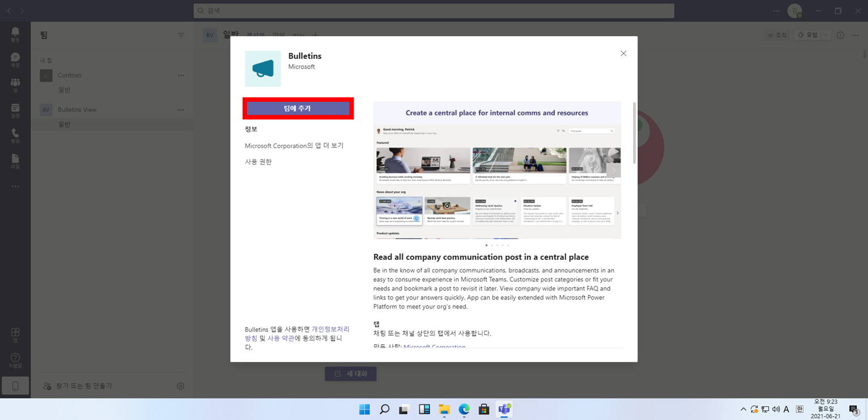Advance the preview carousel with right arrow
The image size is (868, 420).
click(x=613, y=170)
